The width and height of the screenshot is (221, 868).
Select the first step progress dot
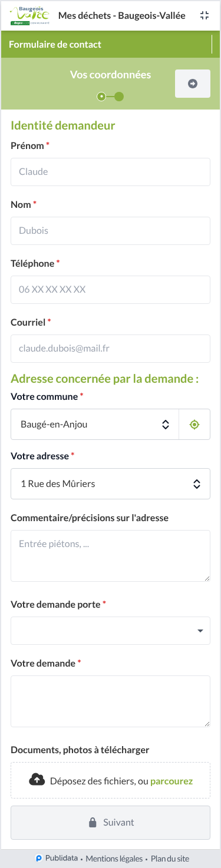pos(101,96)
